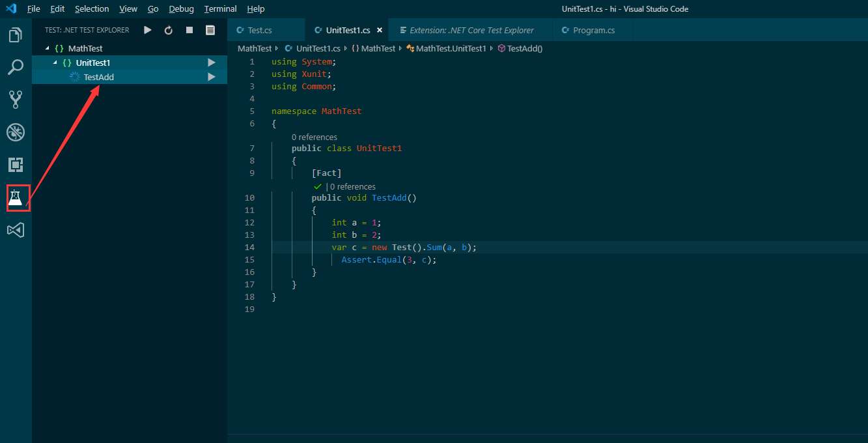Open the Debug view icon
Viewport: 868px width, 443px height.
coord(16,132)
